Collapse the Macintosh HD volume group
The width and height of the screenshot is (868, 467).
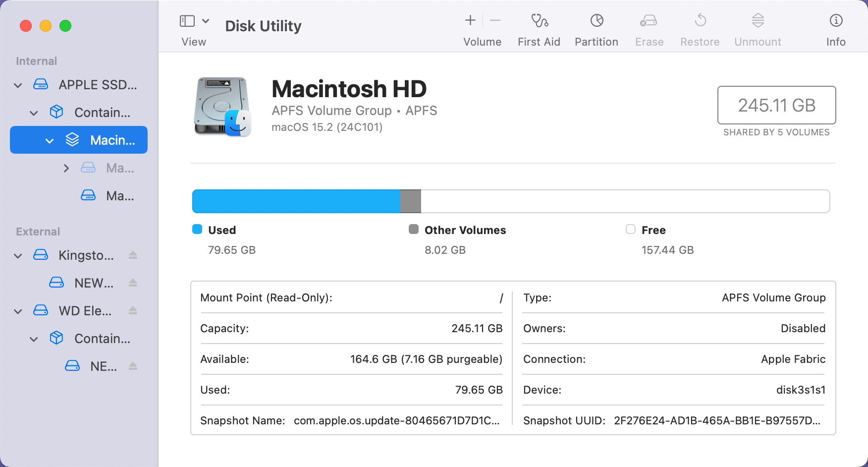tap(49, 140)
